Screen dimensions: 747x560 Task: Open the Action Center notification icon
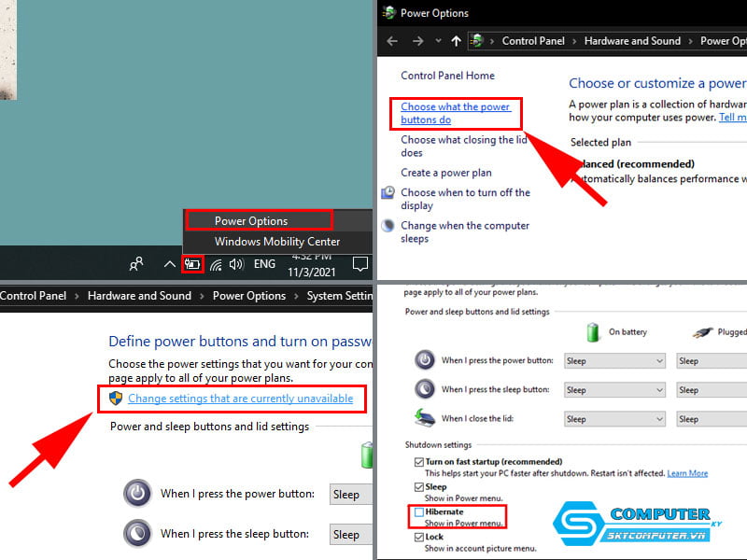pos(359,264)
